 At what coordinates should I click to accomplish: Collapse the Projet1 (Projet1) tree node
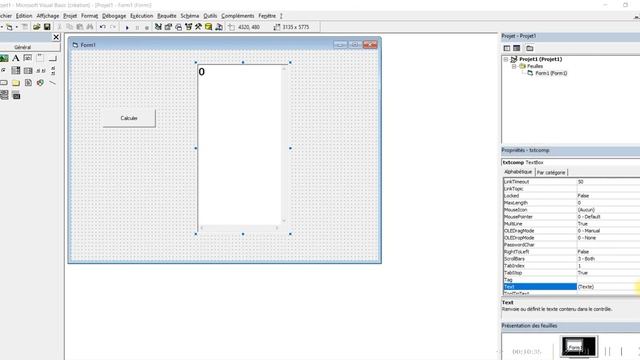tap(506, 59)
